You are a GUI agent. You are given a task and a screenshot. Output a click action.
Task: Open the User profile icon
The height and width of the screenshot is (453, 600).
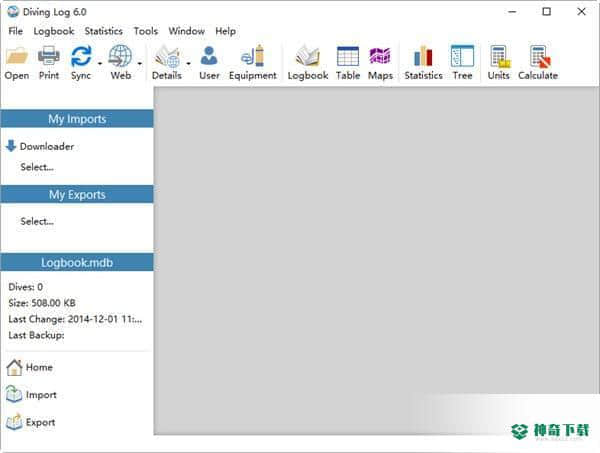tap(209, 56)
